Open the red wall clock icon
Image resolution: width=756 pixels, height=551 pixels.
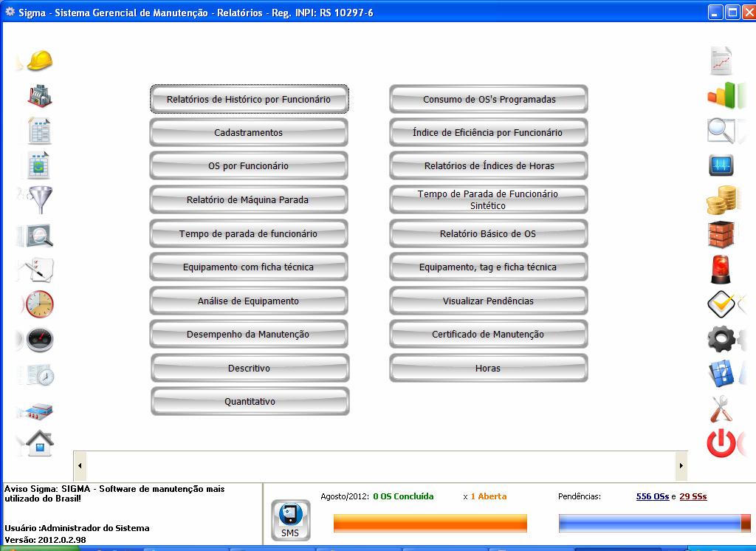point(40,304)
